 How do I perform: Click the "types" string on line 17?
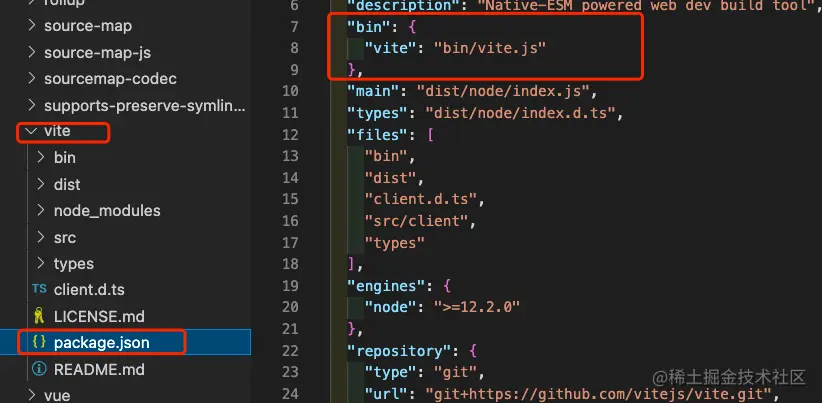click(395, 243)
